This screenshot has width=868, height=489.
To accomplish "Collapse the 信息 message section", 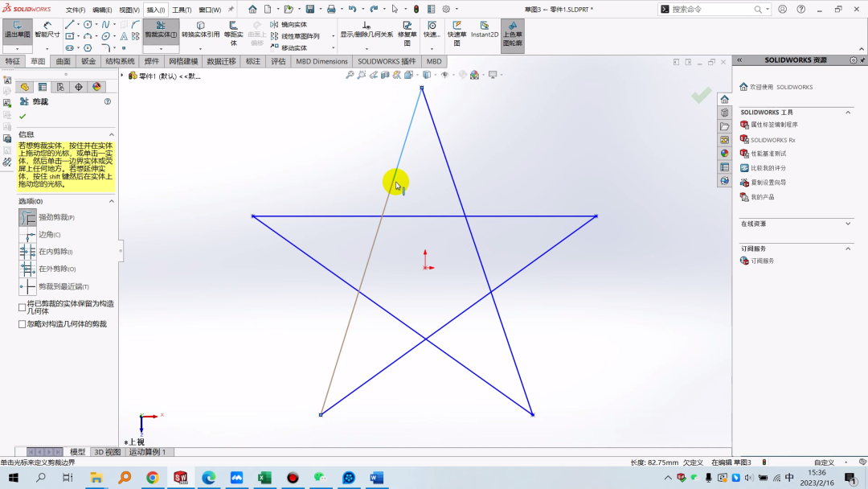I will pos(112,134).
